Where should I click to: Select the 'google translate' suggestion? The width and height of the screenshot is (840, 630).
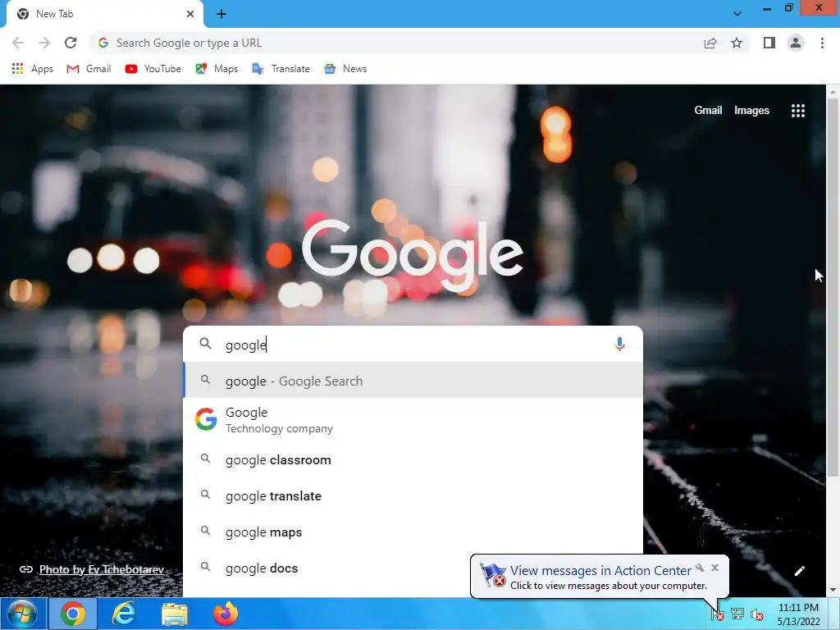click(413, 496)
